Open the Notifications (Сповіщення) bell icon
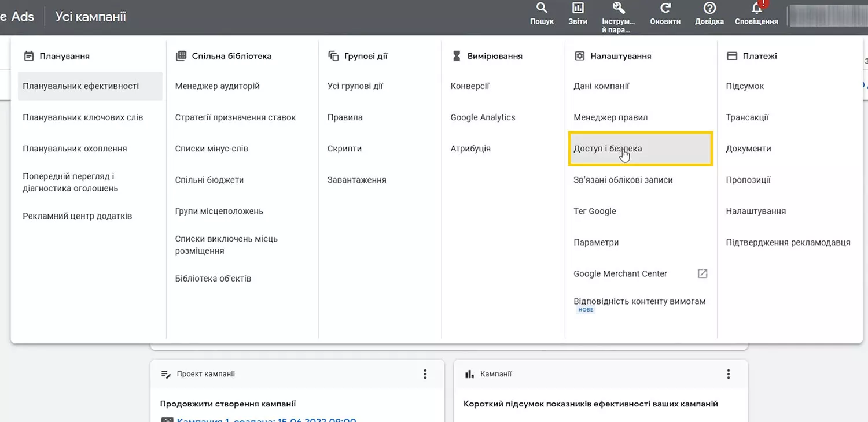 pos(757,8)
